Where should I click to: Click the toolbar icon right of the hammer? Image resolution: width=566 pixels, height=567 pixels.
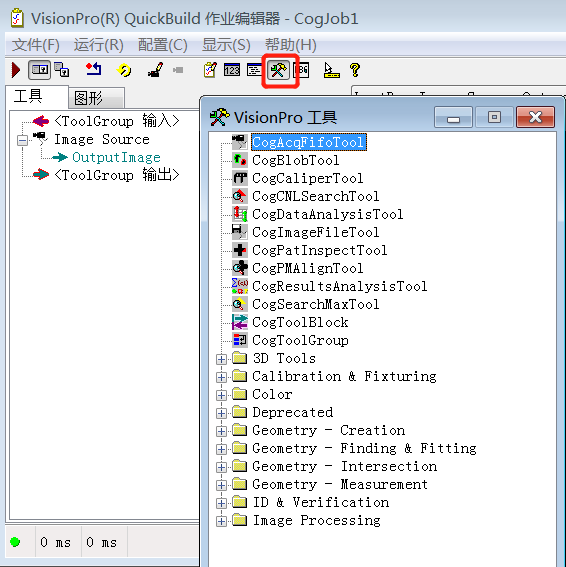(301, 70)
